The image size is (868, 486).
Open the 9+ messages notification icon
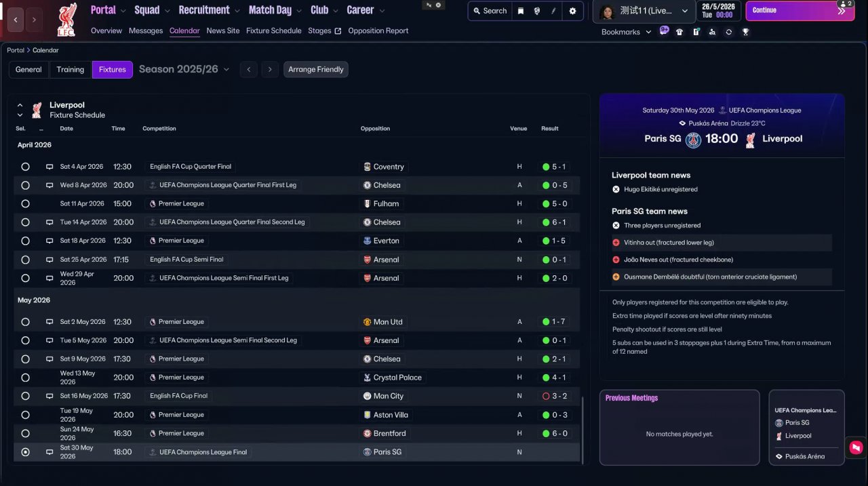(x=664, y=31)
